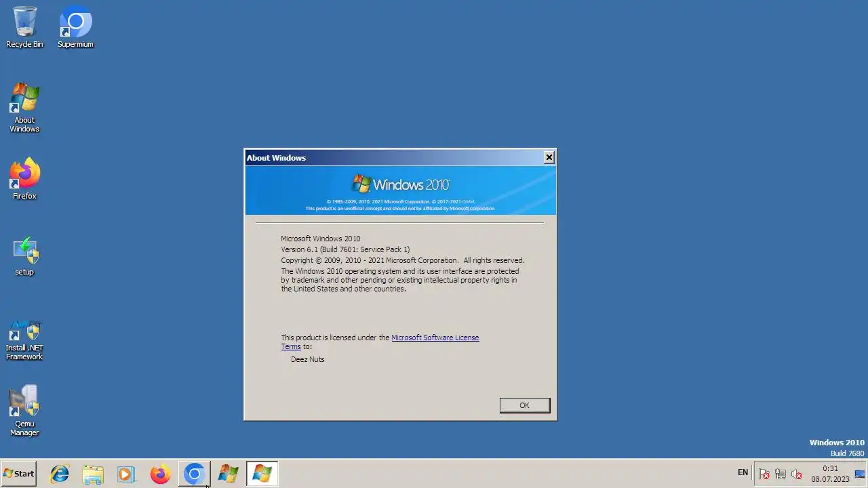Close the About Windows dialog

tap(549, 157)
